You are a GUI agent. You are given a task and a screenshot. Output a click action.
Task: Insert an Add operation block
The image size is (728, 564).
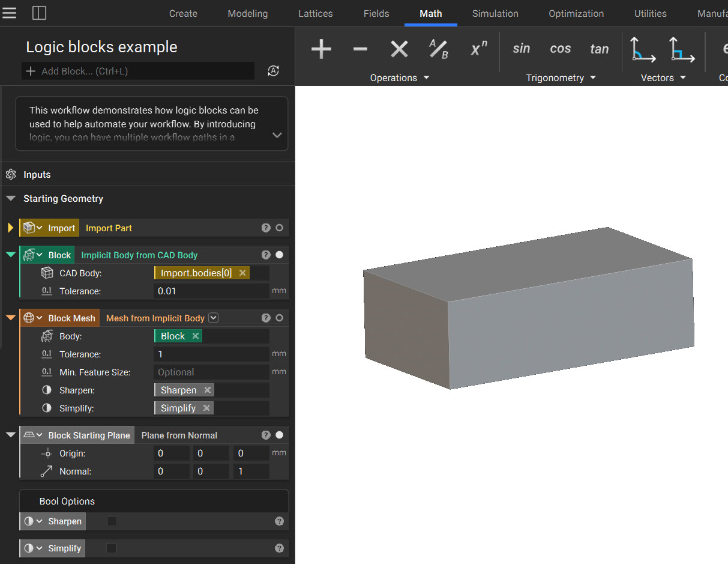(321, 49)
